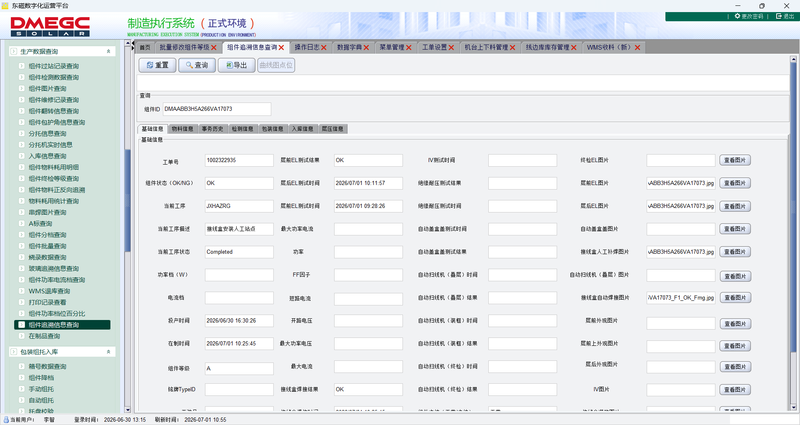Open the 线边库库存管理 tab
The width and height of the screenshot is (800, 425).
coord(548,47)
